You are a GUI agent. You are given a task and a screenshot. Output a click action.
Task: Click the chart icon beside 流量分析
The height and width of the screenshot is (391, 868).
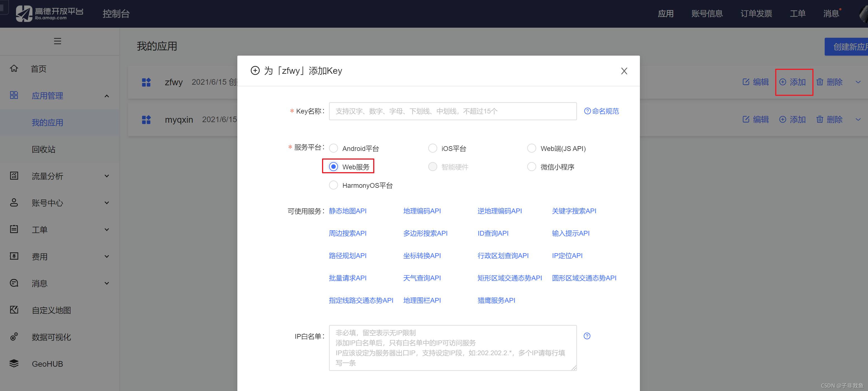(14, 176)
